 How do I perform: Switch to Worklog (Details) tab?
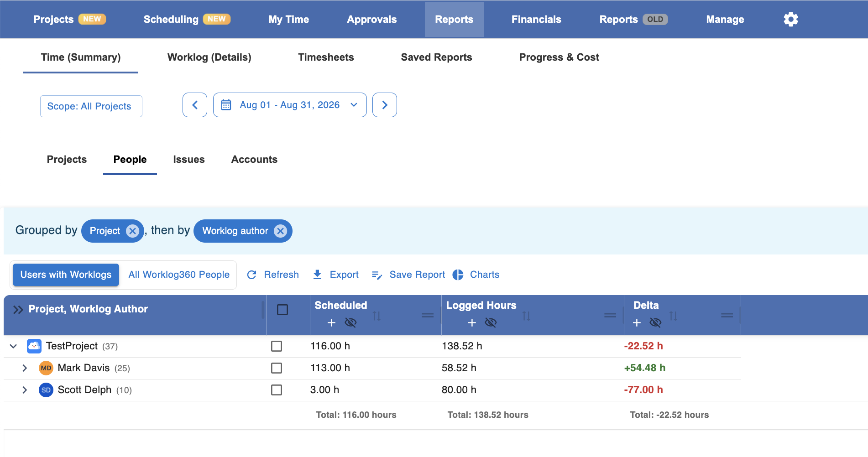[x=209, y=57]
